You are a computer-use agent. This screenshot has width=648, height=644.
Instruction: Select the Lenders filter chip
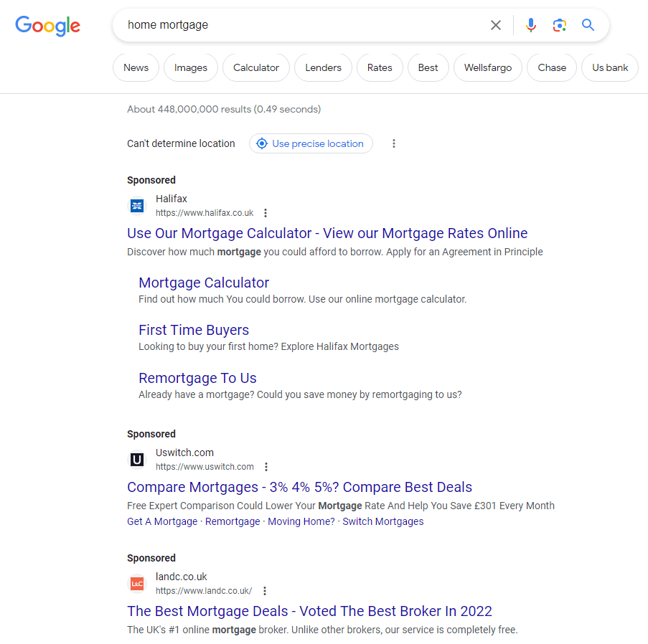pyautogui.click(x=323, y=67)
